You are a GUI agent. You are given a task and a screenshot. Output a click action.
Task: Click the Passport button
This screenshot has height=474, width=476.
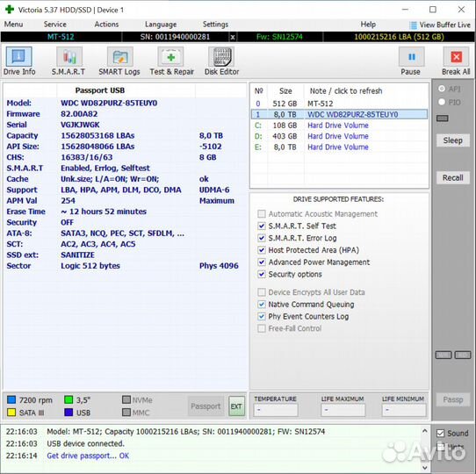pos(206,406)
